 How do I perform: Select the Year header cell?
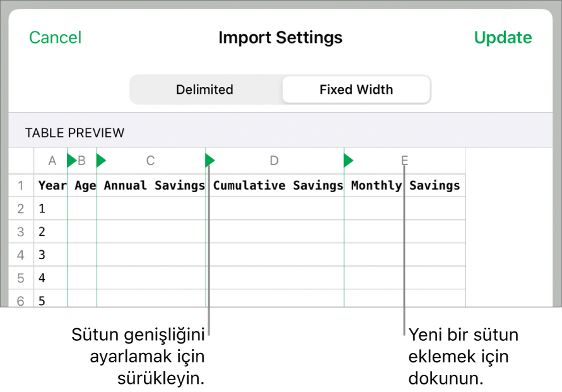click(x=52, y=185)
